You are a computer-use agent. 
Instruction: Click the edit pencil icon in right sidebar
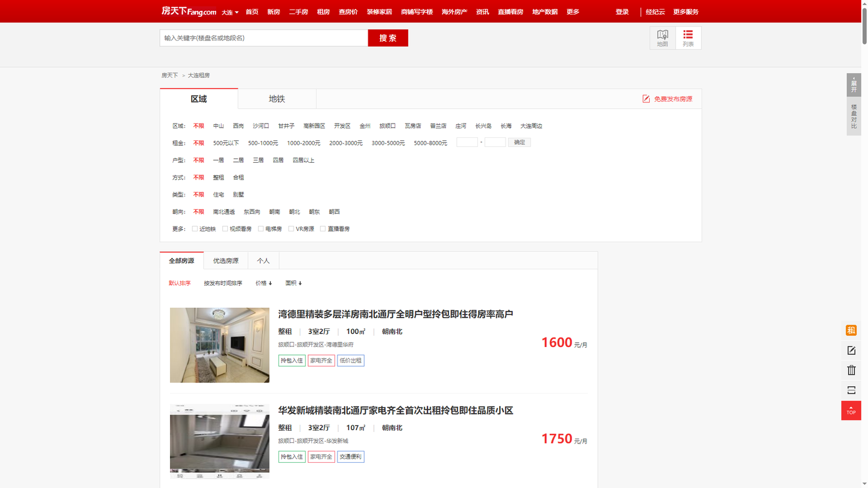click(x=851, y=350)
